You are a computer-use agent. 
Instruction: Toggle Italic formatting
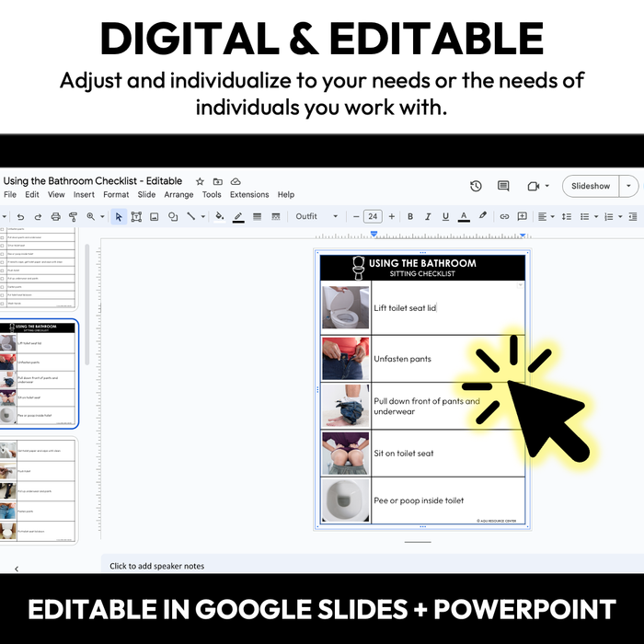pyautogui.click(x=428, y=217)
